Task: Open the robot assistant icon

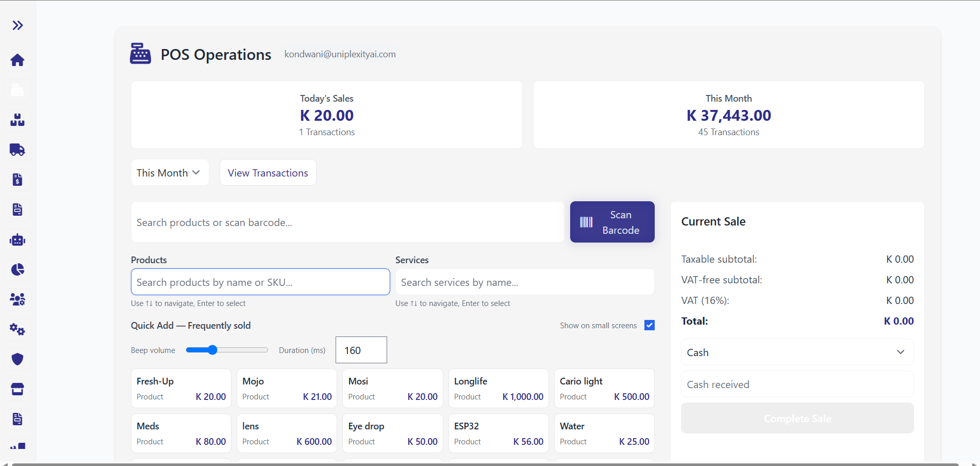Action: [x=18, y=240]
